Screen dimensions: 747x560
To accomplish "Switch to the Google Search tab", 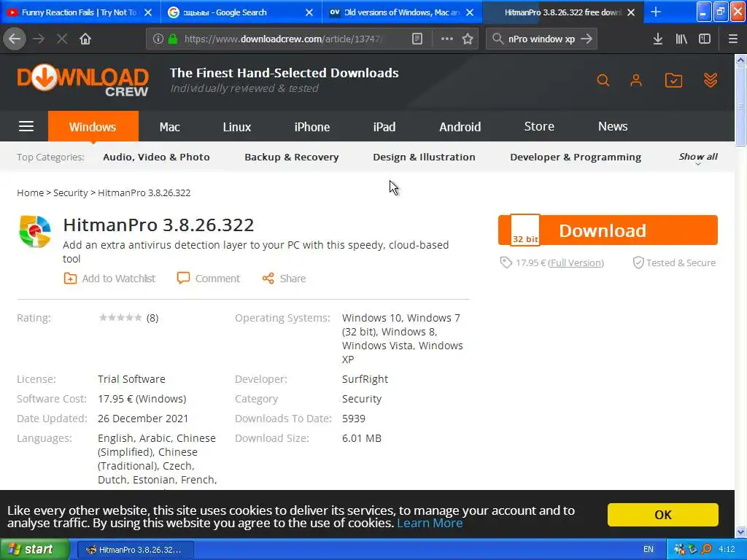I will 241,12.
